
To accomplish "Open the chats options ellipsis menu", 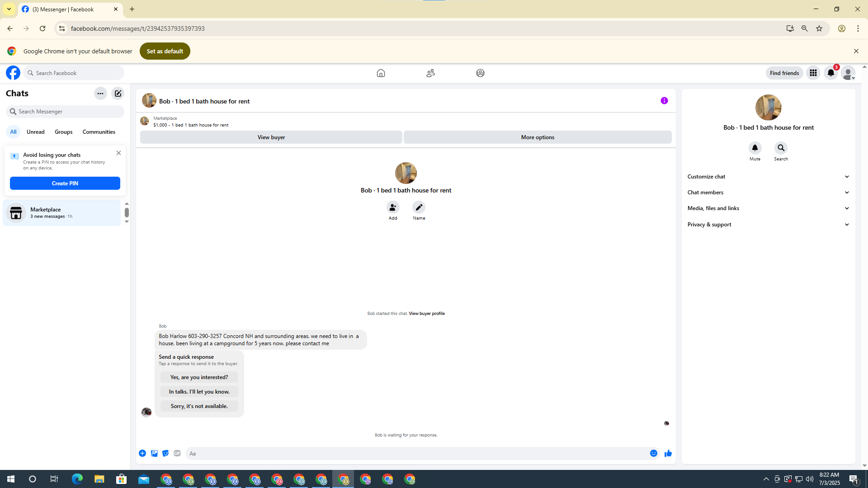I will point(100,94).
